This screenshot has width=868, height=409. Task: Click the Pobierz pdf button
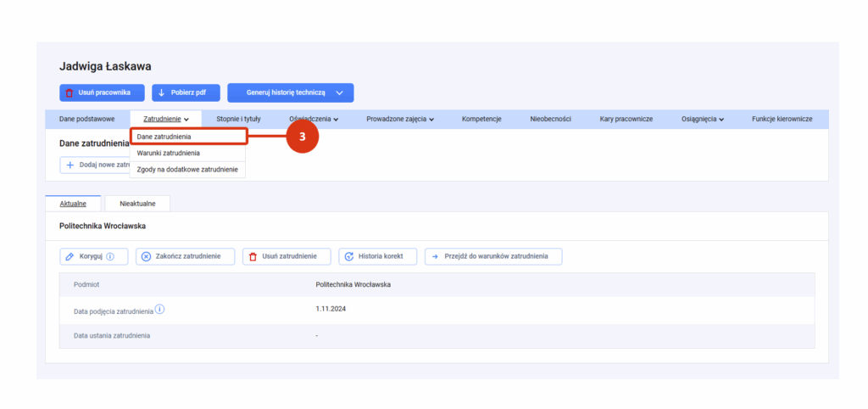click(186, 93)
